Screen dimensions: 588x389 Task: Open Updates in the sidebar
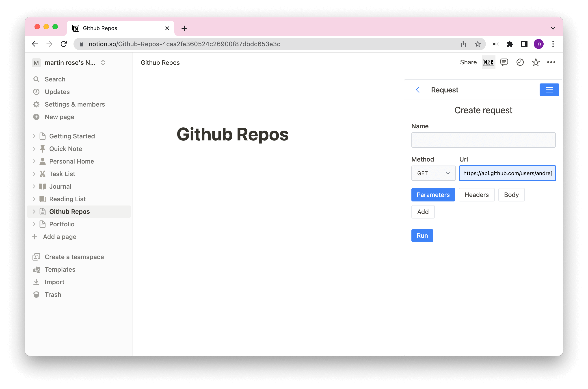pyautogui.click(x=79, y=92)
